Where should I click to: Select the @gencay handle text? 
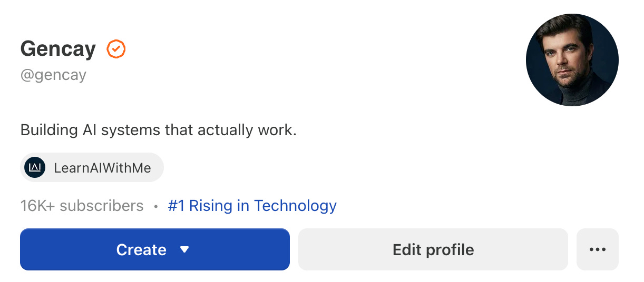coord(53,75)
